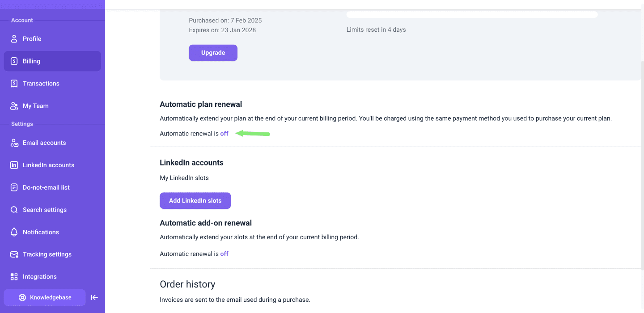
Task: Open the Knowledgebase button
Action: coord(44,297)
